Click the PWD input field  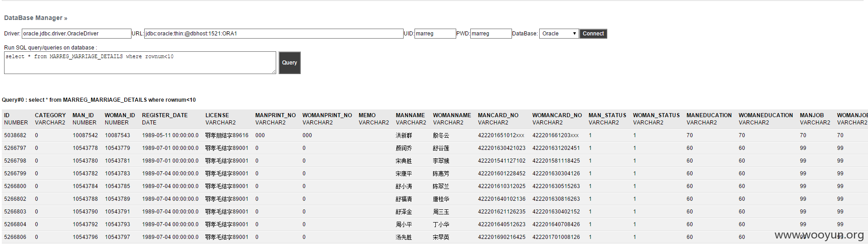pos(491,34)
